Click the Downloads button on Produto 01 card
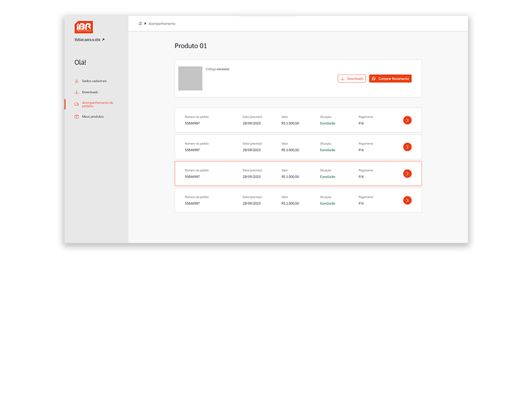 352,78
